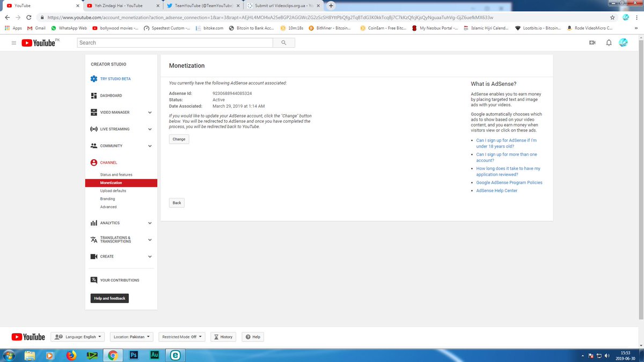This screenshot has height=362, width=644.
Task: Expand the Analytics section
Action: click(x=150, y=223)
